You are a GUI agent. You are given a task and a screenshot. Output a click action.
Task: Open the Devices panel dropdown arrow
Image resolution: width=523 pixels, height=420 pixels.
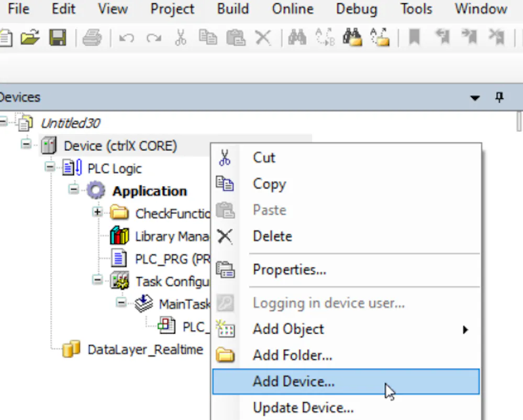(475, 98)
